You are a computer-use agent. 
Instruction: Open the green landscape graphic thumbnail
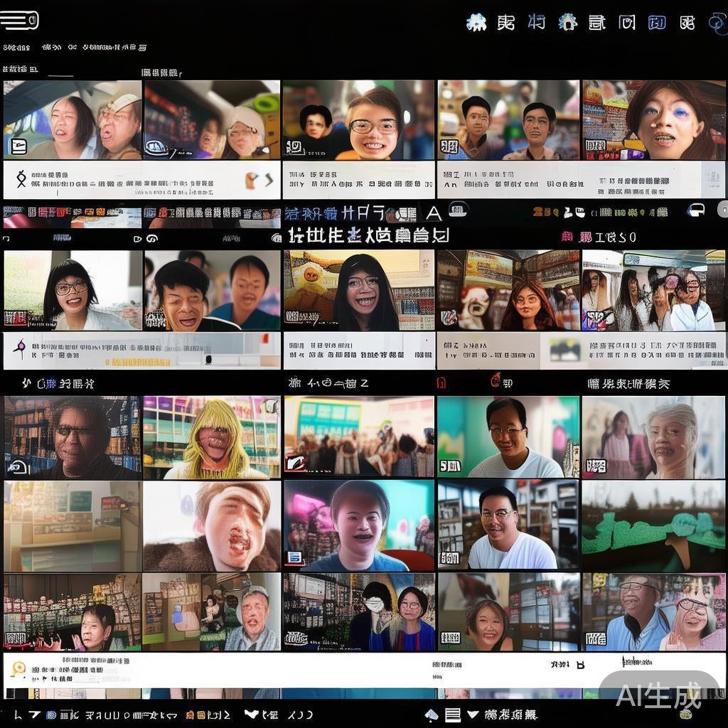(x=653, y=526)
